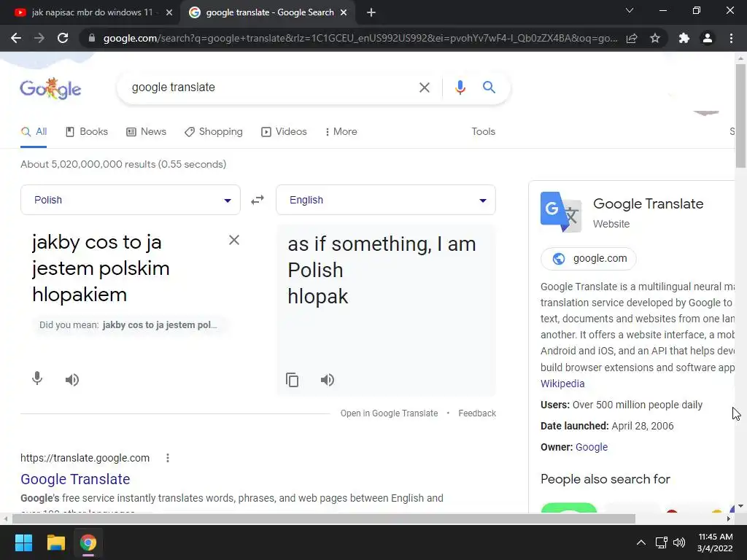Switch to News results
The width and height of the screenshot is (747, 560).
pyautogui.click(x=146, y=132)
